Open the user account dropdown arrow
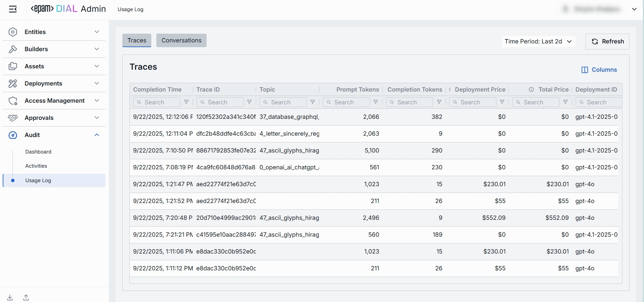Screen dimensions: 644x302 point(634,9)
